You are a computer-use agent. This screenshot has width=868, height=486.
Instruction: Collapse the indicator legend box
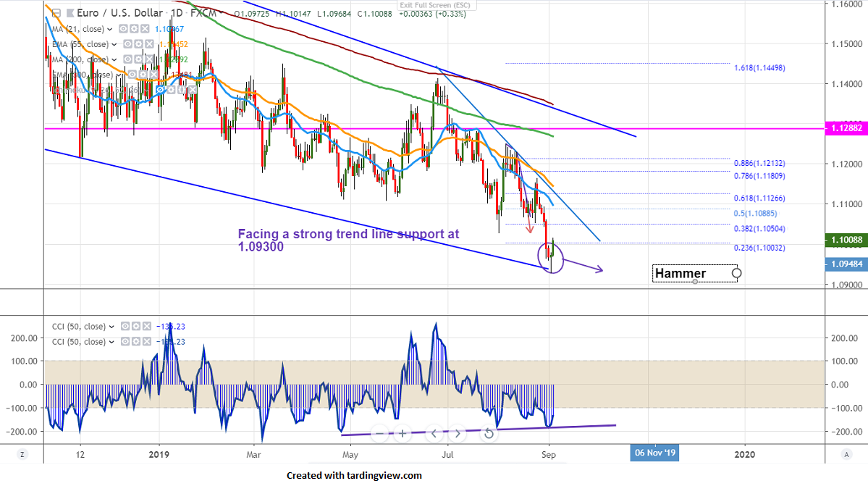click(56, 13)
